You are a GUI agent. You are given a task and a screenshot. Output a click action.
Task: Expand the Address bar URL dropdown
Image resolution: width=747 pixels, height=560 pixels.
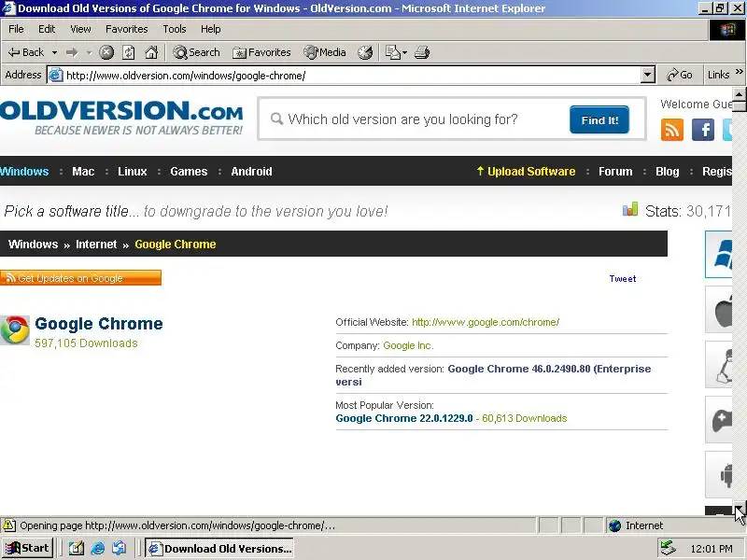click(x=648, y=75)
